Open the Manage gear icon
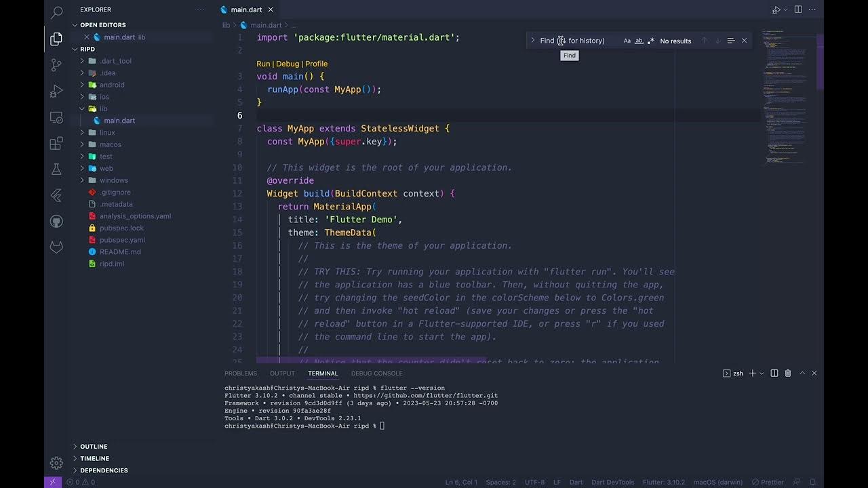This screenshot has height=488, width=868. (x=57, y=463)
